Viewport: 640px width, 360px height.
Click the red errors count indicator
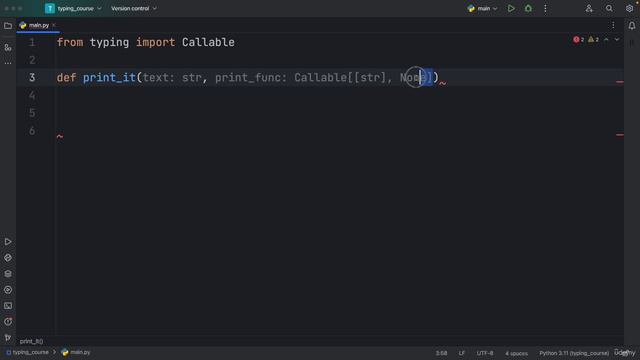[578, 40]
